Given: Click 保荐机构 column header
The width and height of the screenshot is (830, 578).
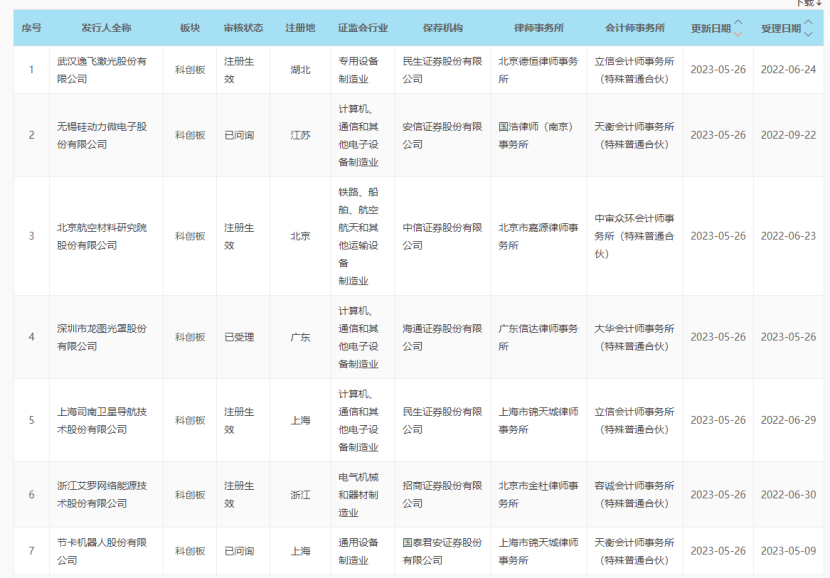Looking at the screenshot, I should 442,29.
